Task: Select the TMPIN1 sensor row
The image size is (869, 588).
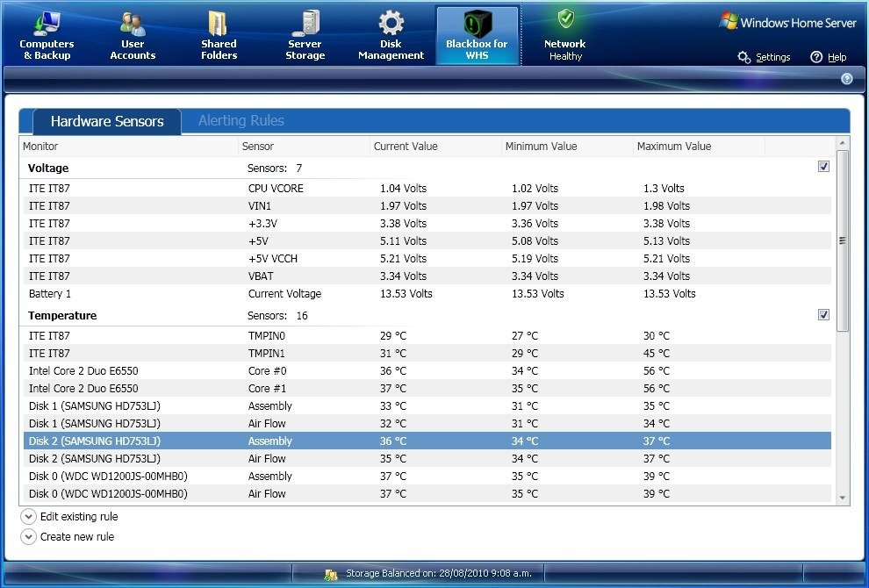Action: tap(427, 353)
